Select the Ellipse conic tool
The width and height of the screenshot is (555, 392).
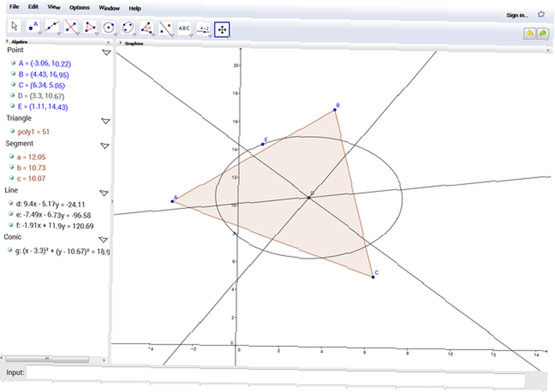(128, 28)
